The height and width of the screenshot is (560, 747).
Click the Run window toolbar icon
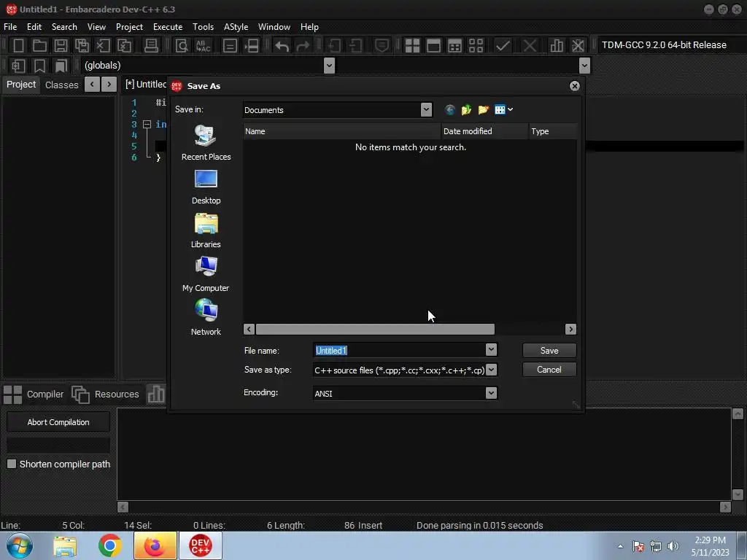point(433,46)
